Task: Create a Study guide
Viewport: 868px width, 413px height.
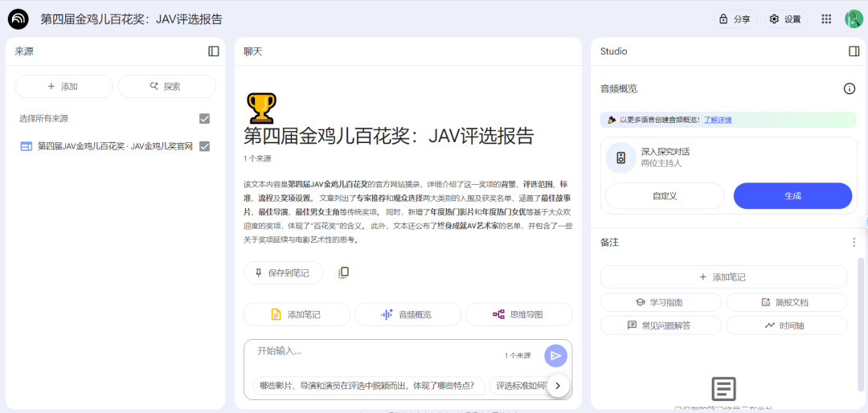Action: pyautogui.click(x=661, y=302)
